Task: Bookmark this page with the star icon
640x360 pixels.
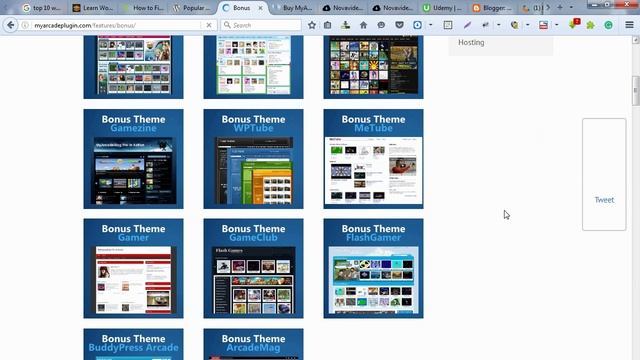Action: point(312,25)
